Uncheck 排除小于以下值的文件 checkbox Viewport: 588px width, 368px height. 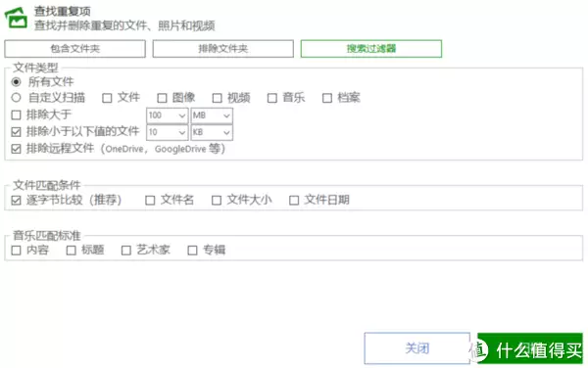click(x=16, y=132)
